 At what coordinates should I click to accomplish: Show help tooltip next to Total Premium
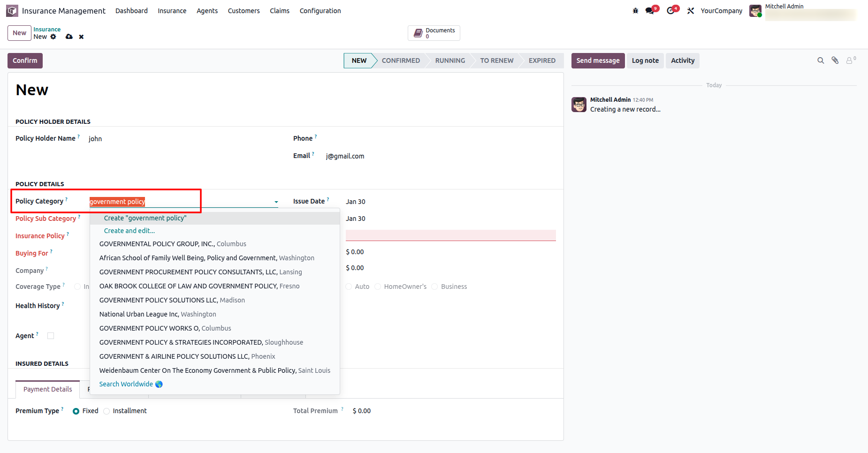(x=342, y=409)
